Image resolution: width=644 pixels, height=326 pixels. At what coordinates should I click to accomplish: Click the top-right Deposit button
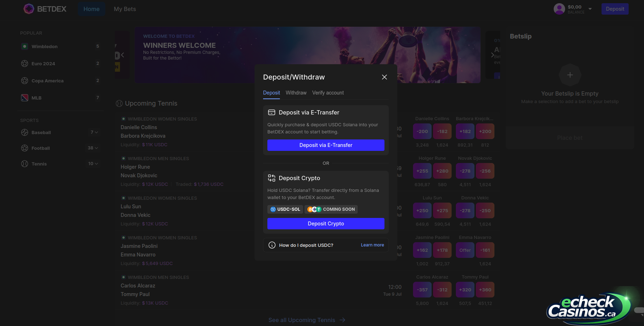[x=615, y=9]
